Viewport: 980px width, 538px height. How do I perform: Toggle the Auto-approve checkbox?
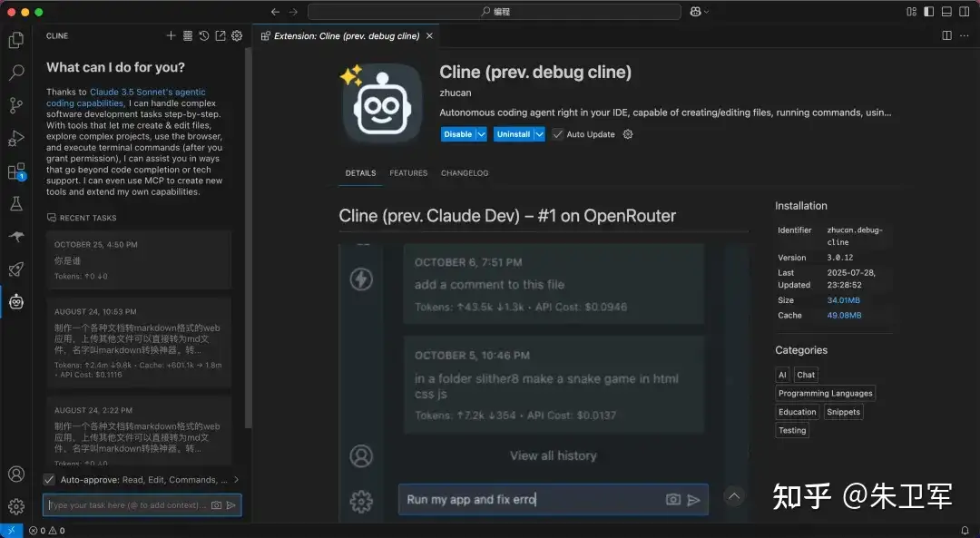coord(49,479)
